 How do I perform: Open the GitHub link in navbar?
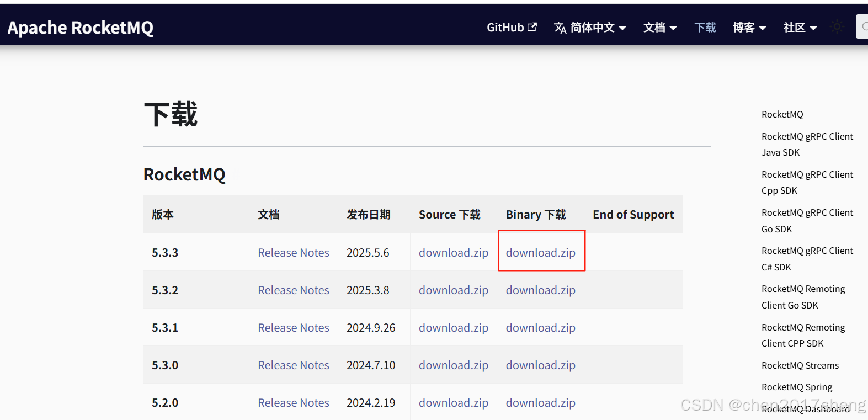point(512,27)
